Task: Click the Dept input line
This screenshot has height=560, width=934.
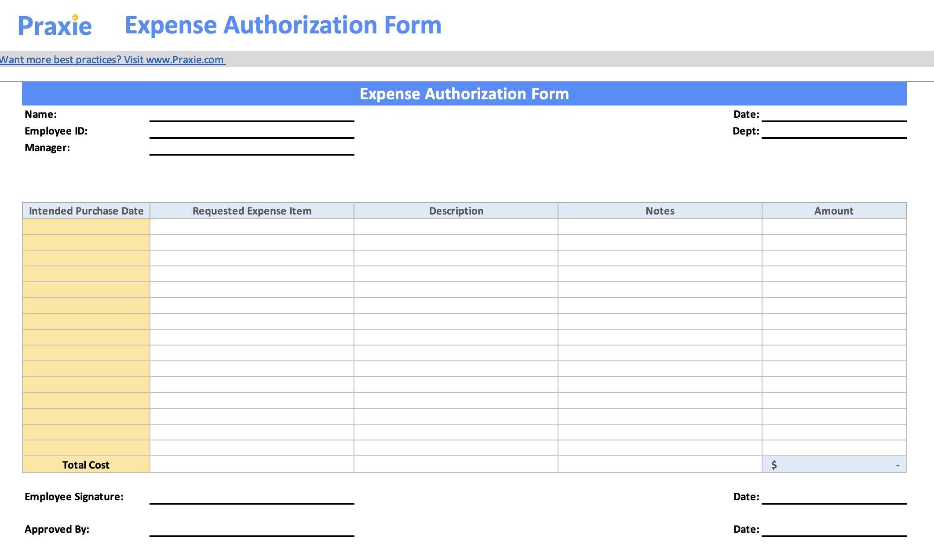Action: click(834, 132)
